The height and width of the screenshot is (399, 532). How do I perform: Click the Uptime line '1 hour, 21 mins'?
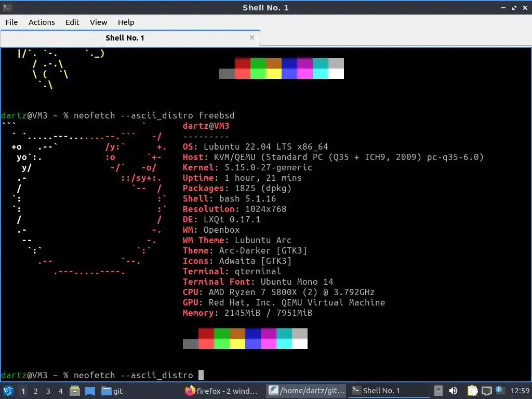coord(242,178)
